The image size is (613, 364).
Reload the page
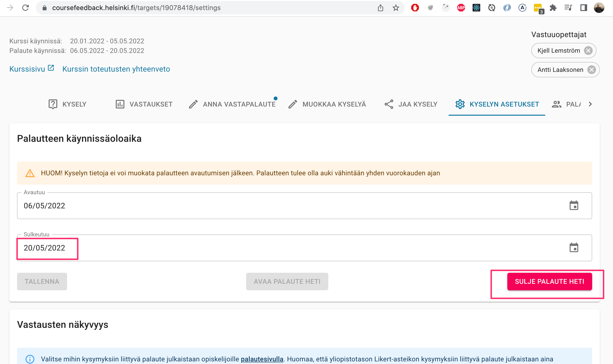coord(25,8)
